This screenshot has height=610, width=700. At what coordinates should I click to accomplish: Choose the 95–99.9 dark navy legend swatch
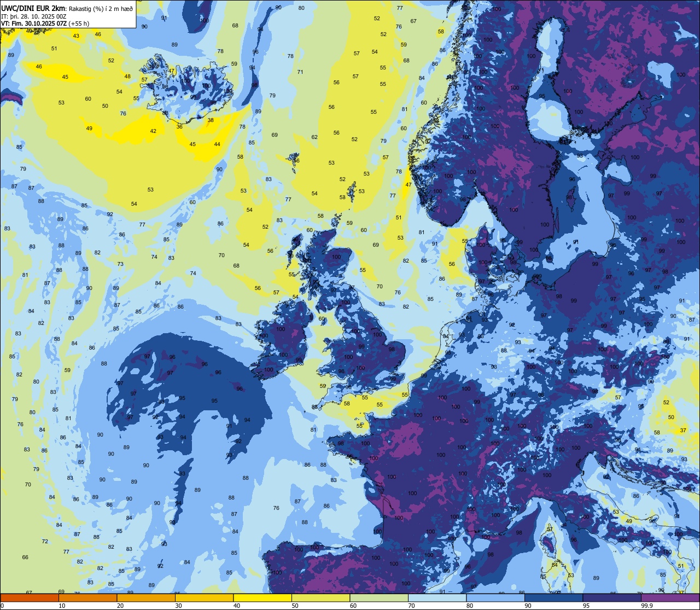(x=612, y=597)
